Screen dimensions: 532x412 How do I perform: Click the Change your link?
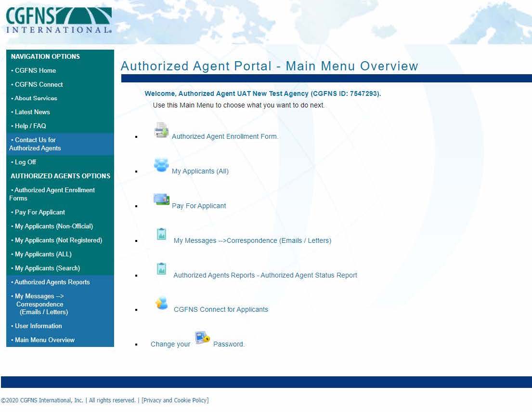coord(170,344)
